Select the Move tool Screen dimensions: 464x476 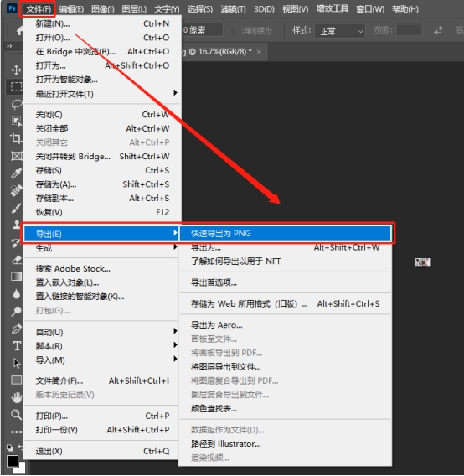(16, 70)
